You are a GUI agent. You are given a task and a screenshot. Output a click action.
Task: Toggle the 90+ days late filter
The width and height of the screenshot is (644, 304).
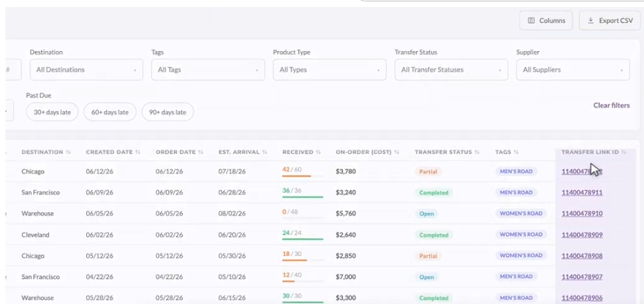tap(168, 112)
